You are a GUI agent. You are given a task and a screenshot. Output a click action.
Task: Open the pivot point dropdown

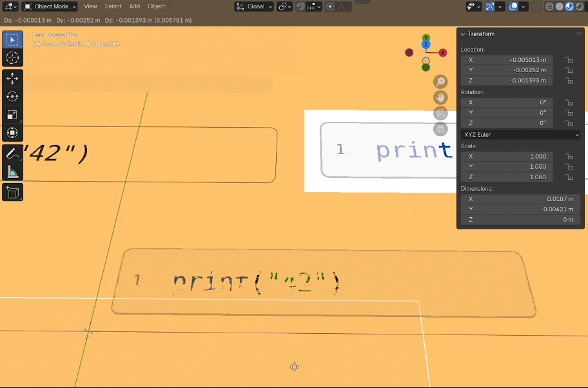(x=284, y=6)
